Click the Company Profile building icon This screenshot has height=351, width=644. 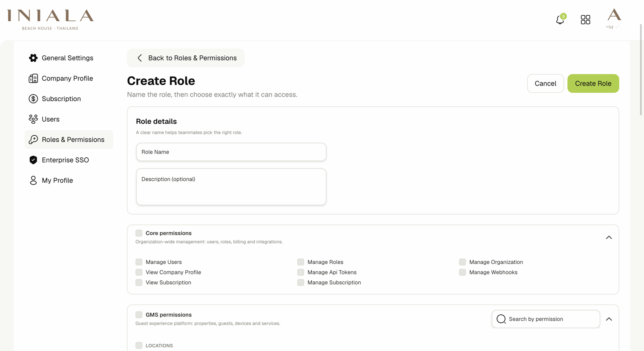click(x=33, y=78)
